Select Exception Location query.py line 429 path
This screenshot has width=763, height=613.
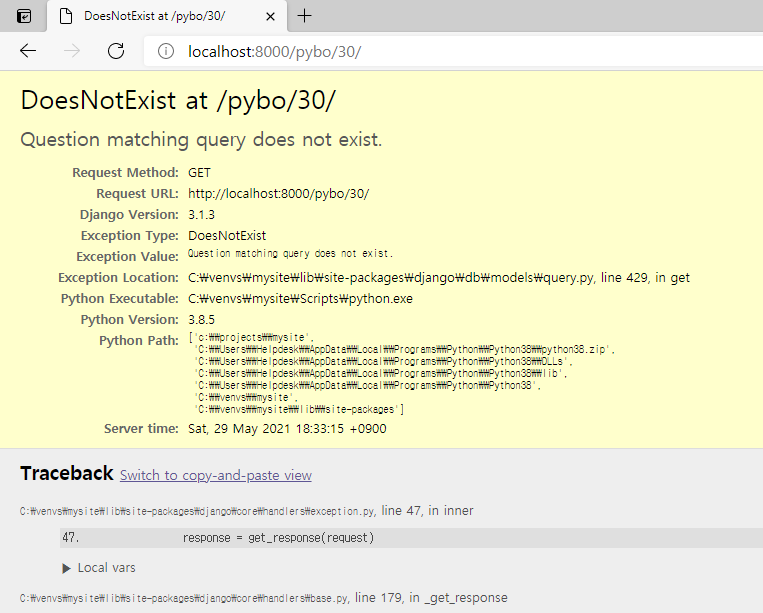[x=439, y=277]
